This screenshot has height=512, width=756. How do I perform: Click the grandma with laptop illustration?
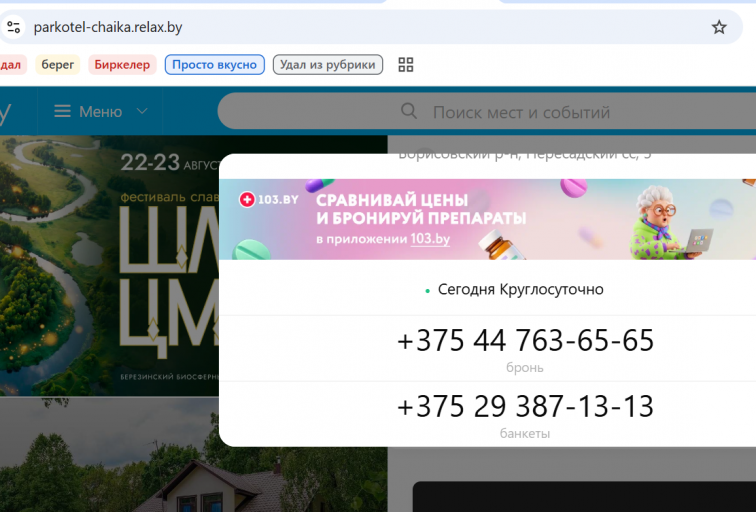pyautogui.click(x=670, y=223)
